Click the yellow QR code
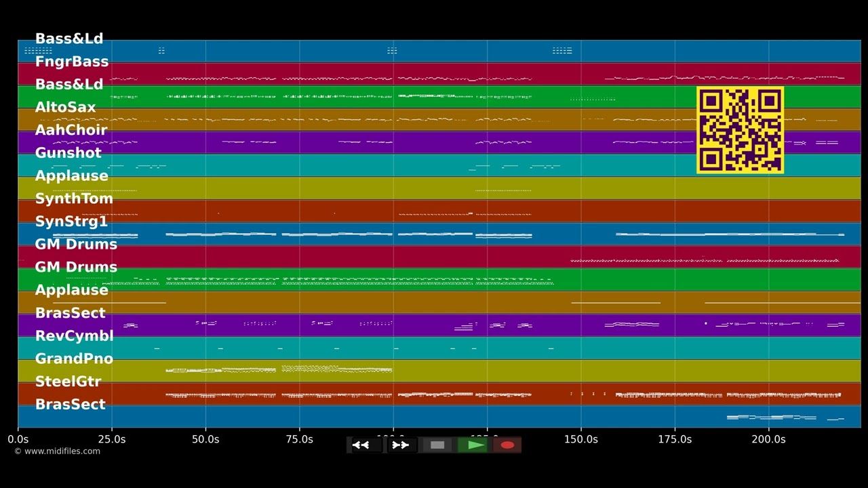 coord(740,129)
